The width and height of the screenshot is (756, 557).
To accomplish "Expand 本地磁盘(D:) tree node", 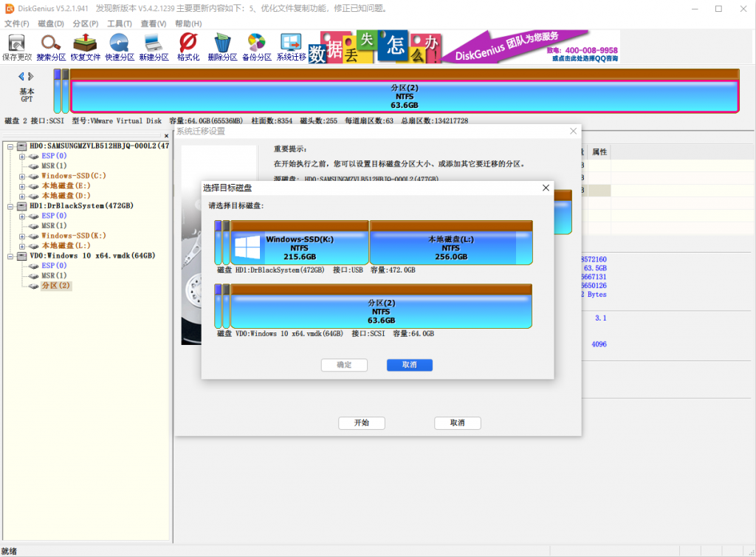I will pos(21,197).
